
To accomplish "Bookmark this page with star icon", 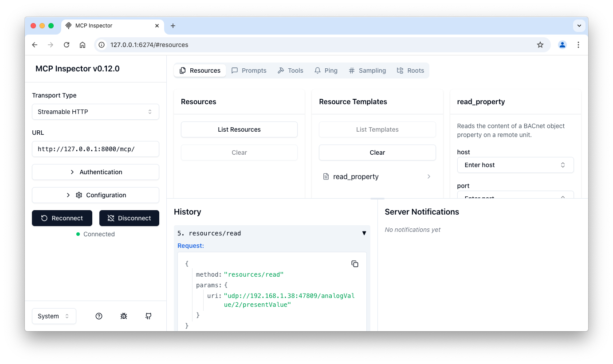I will coord(540,45).
